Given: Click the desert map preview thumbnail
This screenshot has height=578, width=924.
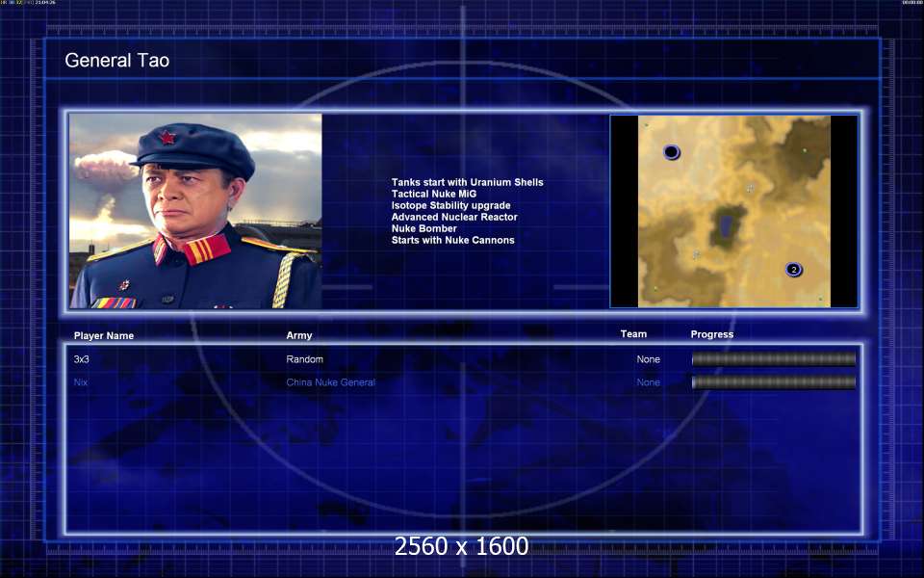Looking at the screenshot, I should (x=734, y=211).
